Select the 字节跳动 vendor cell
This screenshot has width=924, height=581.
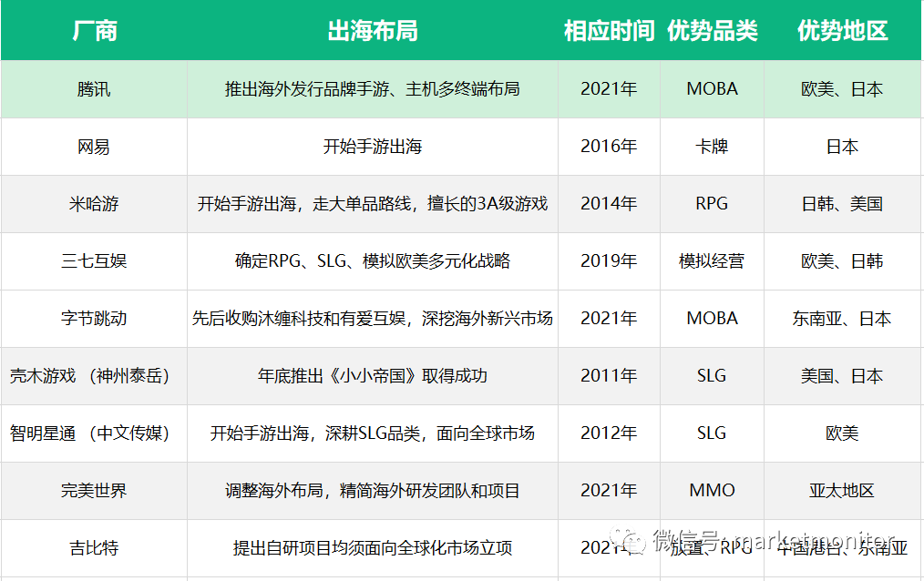(94, 319)
